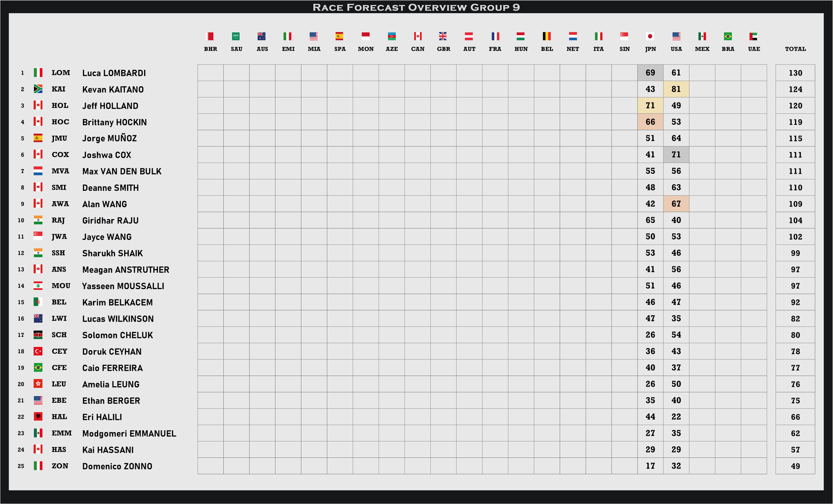The image size is (833, 504).
Task: Click the UK flag above GBR column
Action: pyautogui.click(x=443, y=36)
